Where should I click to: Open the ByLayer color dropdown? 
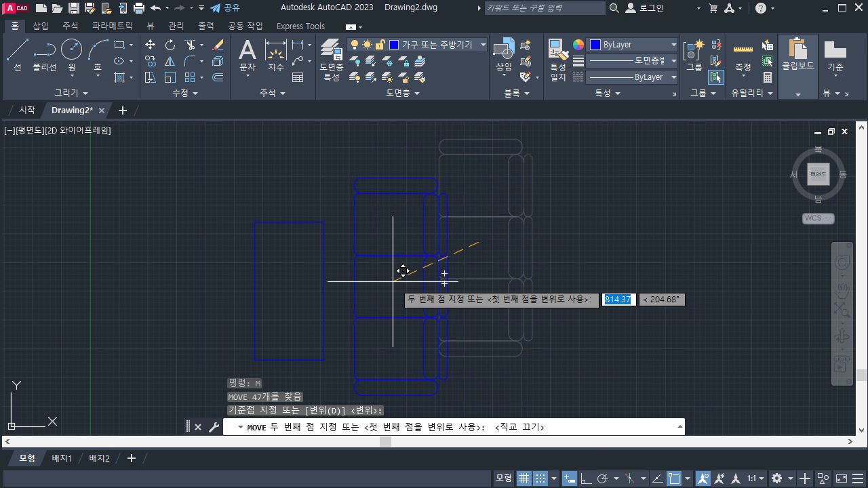[632, 45]
